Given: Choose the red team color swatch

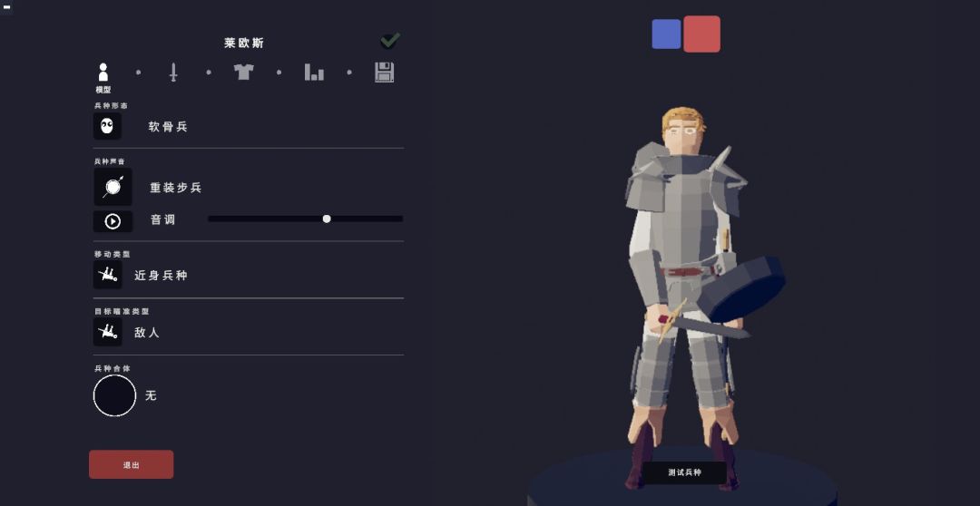Looking at the screenshot, I should [x=701, y=34].
